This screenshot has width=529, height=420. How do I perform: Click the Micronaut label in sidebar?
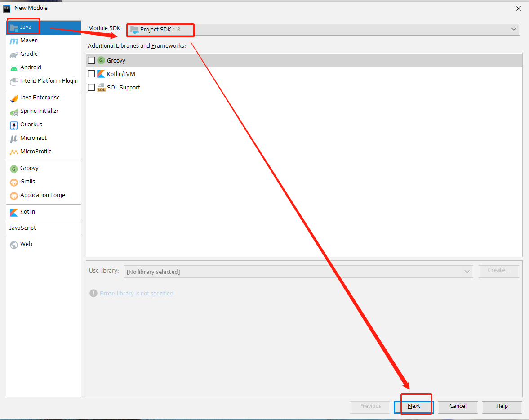[33, 138]
